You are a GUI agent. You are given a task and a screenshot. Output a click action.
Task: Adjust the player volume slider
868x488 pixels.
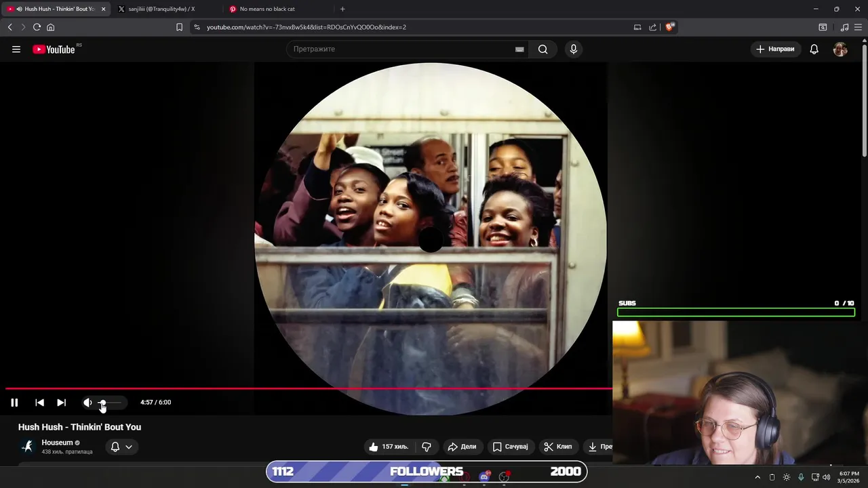pyautogui.click(x=110, y=403)
